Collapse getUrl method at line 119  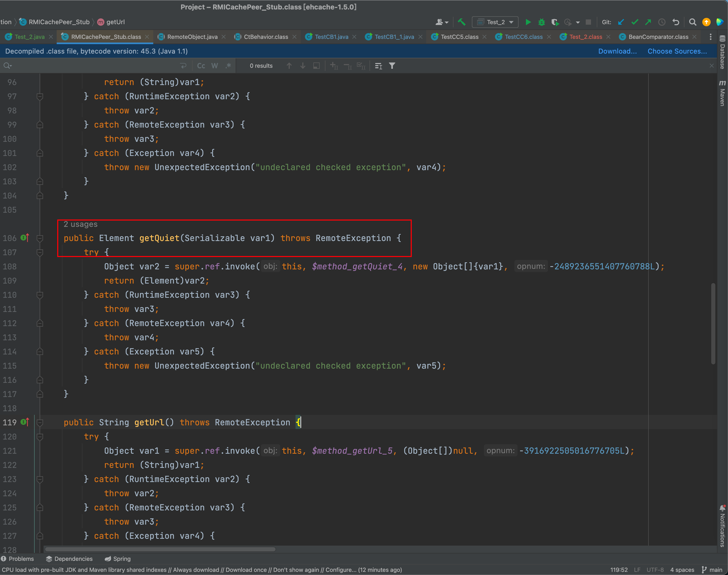tap(40, 422)
